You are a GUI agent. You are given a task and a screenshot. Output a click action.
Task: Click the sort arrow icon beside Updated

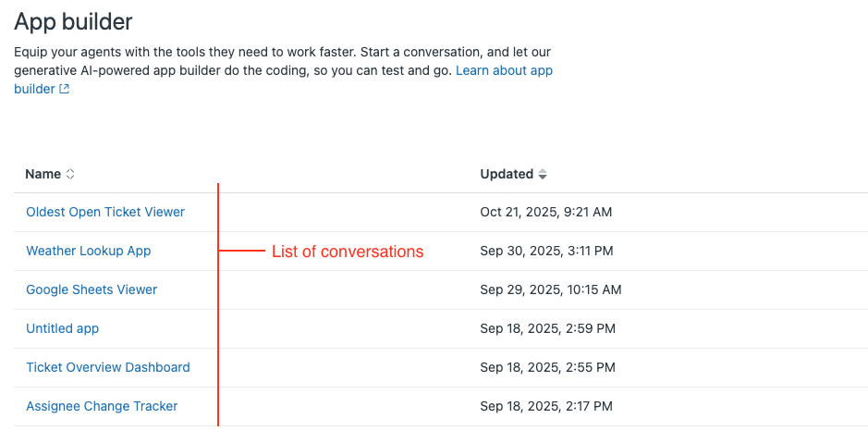point(543,174)
